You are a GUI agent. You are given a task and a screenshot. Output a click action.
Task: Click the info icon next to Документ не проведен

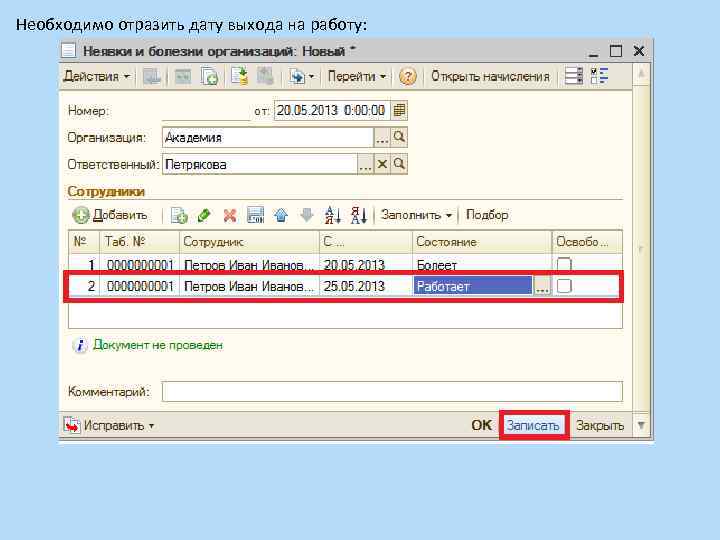tap(80, 345)
